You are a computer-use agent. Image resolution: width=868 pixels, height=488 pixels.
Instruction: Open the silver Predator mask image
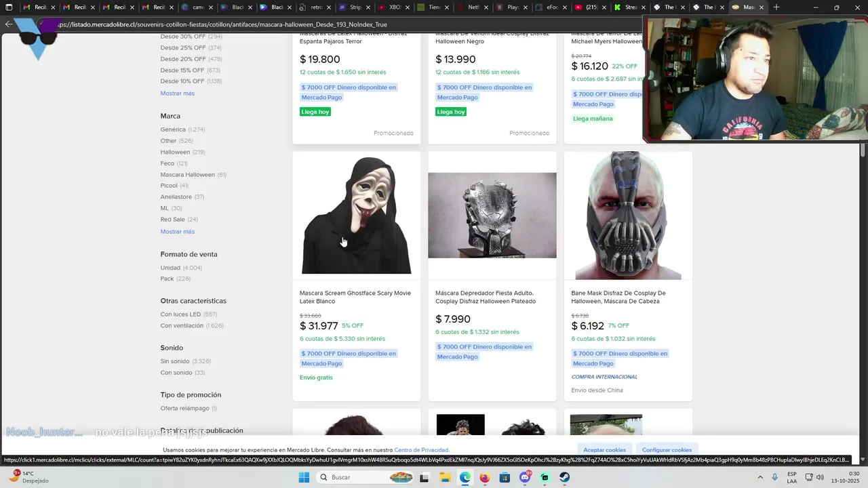point(492,216)
